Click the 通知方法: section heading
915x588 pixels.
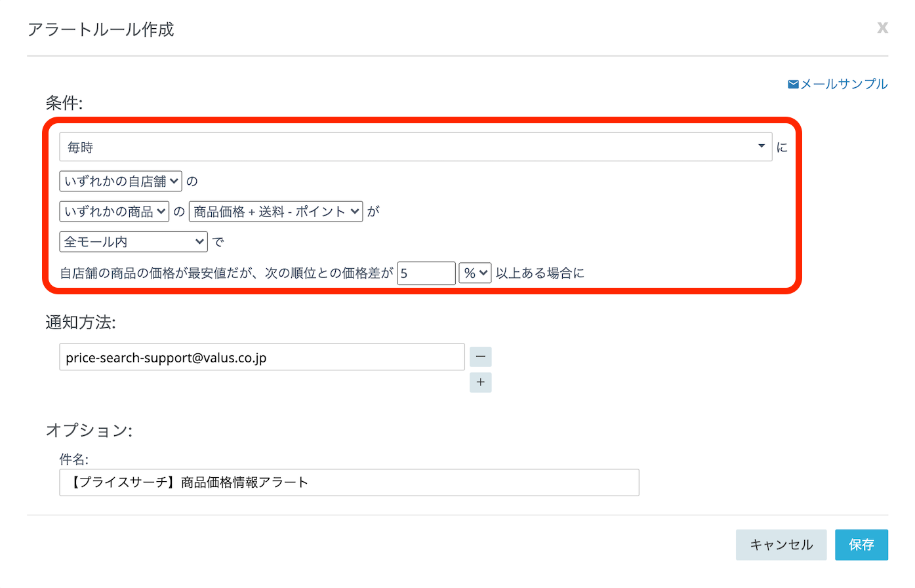80,322
